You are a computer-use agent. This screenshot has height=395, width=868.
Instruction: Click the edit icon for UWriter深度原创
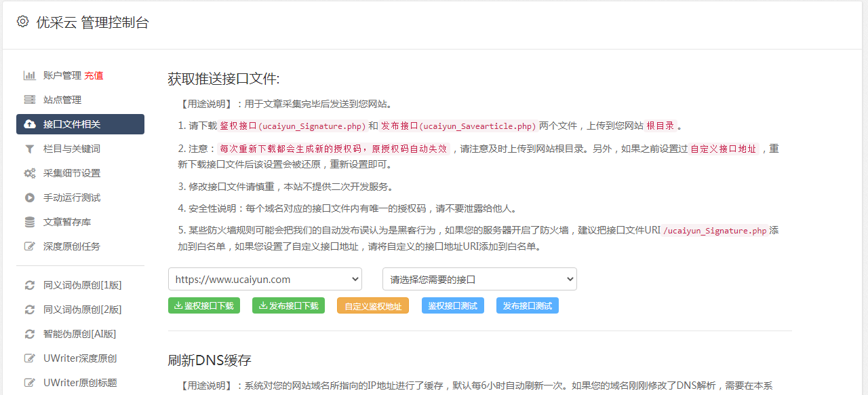(30, 358)
